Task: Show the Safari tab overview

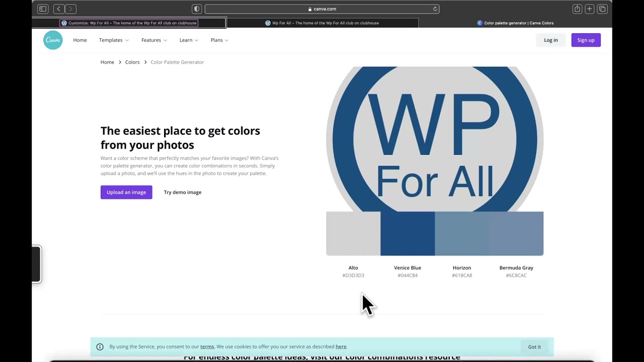Action: (602, 9)
